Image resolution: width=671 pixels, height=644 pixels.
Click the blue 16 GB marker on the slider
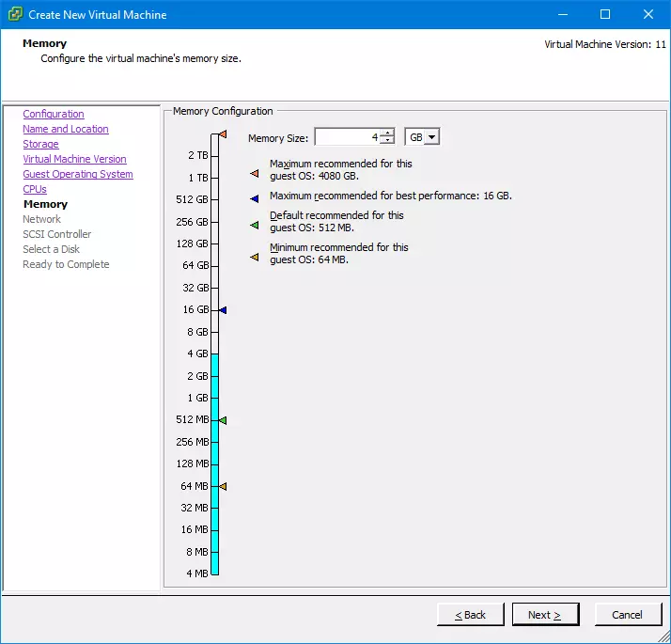[223, 310]
